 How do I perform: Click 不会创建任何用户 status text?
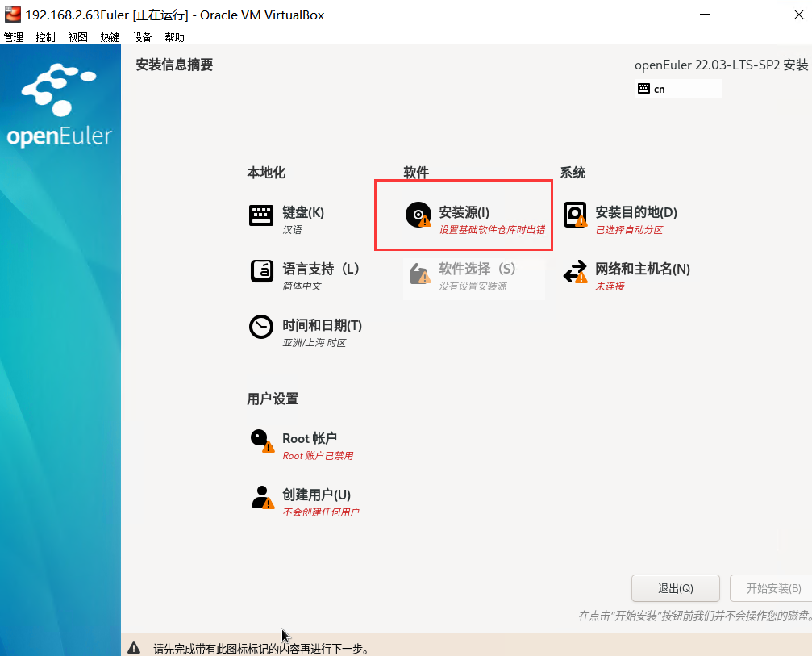321,512
